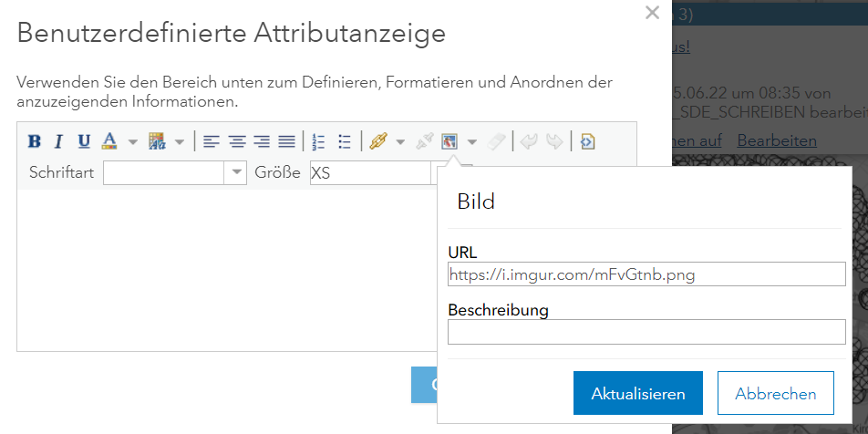868x434 pixels.
Task: Align text right
Action: point(262,141)
